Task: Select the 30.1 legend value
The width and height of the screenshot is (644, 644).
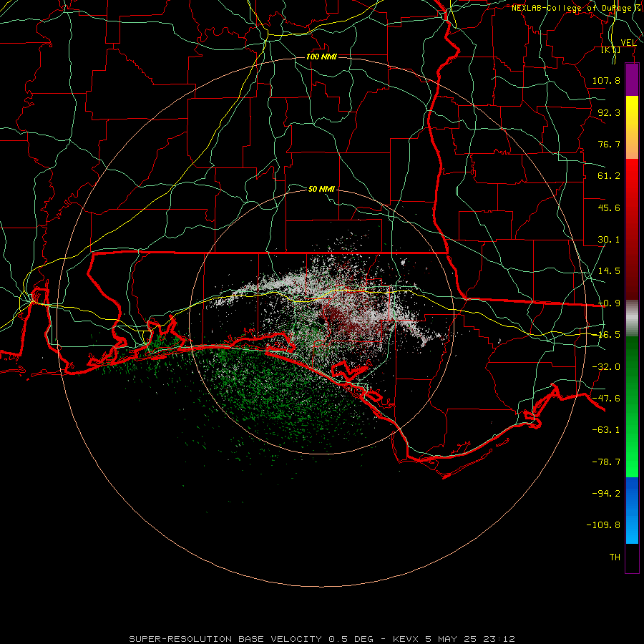Action: [x=609, y=240]
